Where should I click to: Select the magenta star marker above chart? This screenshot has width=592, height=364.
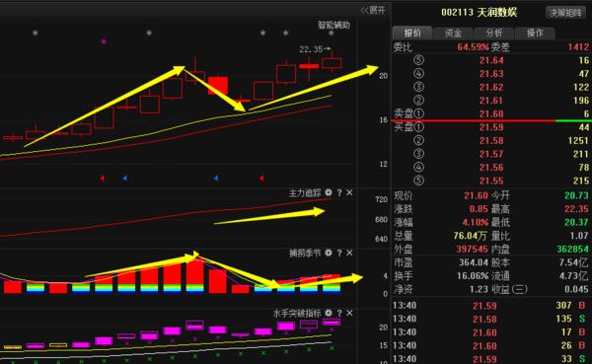click(104, 41)
